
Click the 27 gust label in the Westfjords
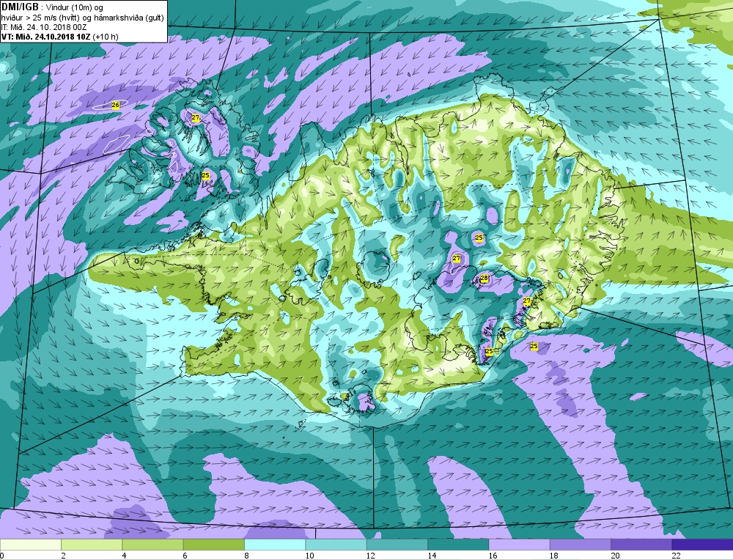[x=196, y=118]
